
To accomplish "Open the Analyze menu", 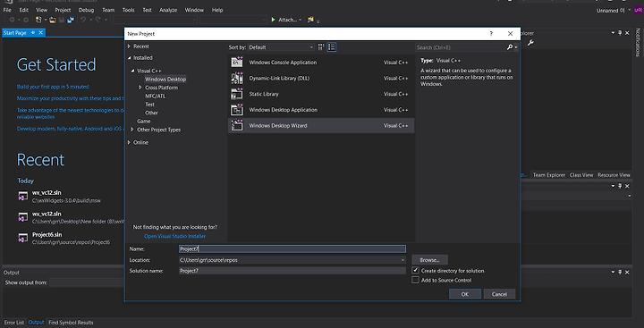I will [x=168, y=10].
